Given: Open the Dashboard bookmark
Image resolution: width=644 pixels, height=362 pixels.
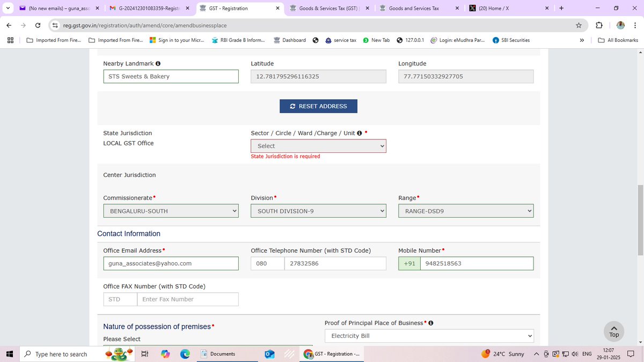Looking at the screenshot, I should (290, 40).
